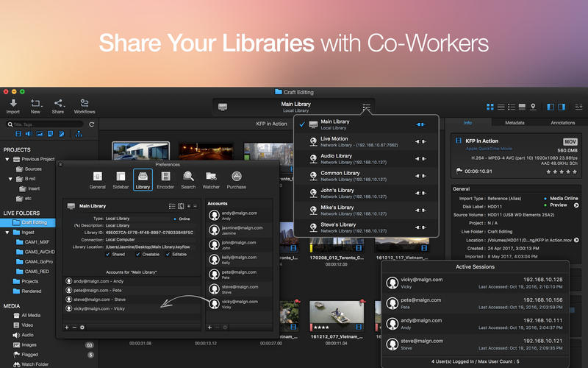
Task: Click the New toolbar button
Action: pyautogui.click(x=35, y=106)
